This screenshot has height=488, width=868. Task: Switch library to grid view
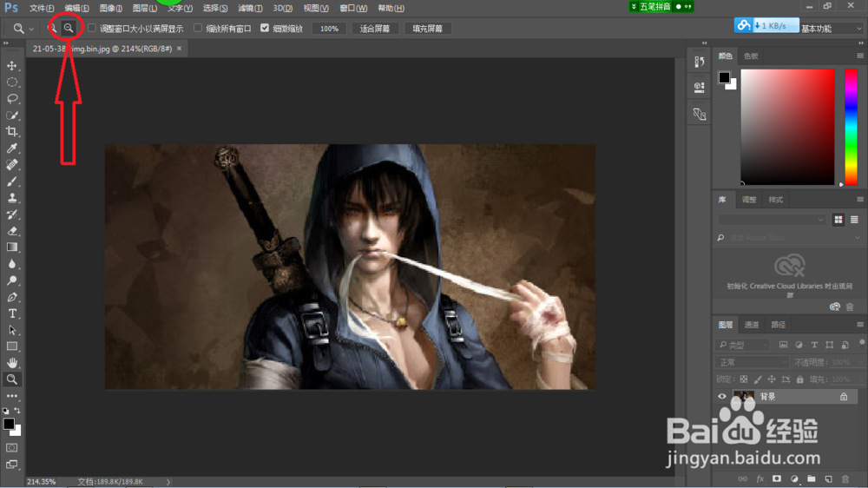838,220
